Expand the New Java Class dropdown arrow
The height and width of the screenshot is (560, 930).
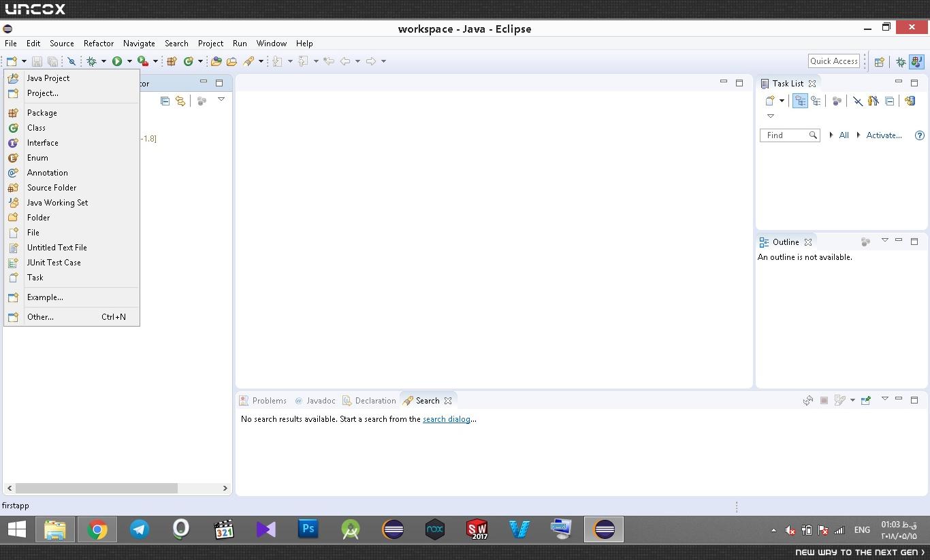(x=200, y=61)
